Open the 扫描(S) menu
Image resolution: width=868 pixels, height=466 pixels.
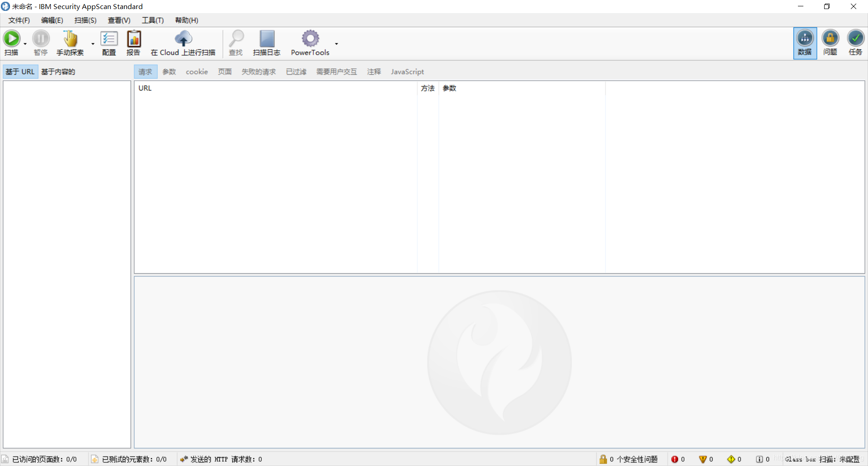85,20
